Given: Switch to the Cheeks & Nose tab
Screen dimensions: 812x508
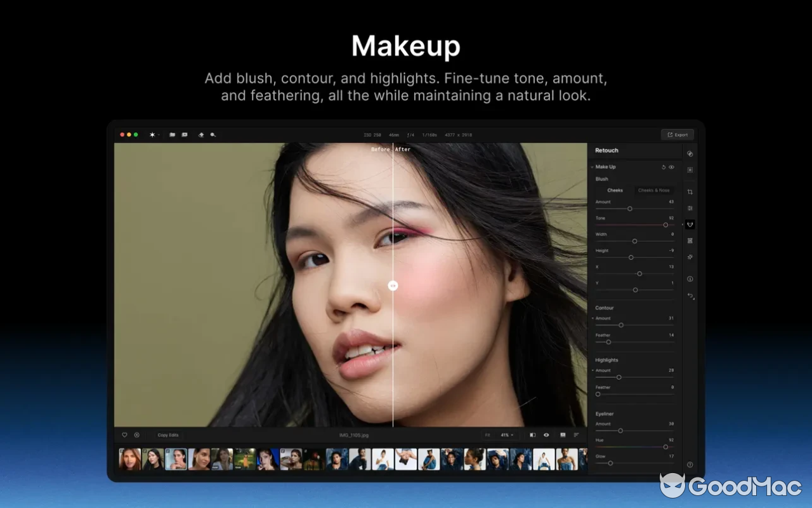Looking at the screenshot, I should (653, 190).
